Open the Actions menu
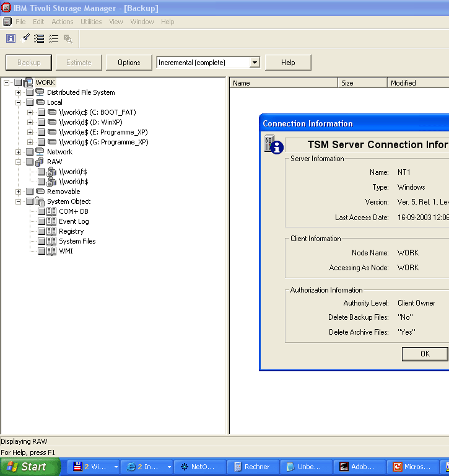This screenshot has height=476, width=449. 63,22
